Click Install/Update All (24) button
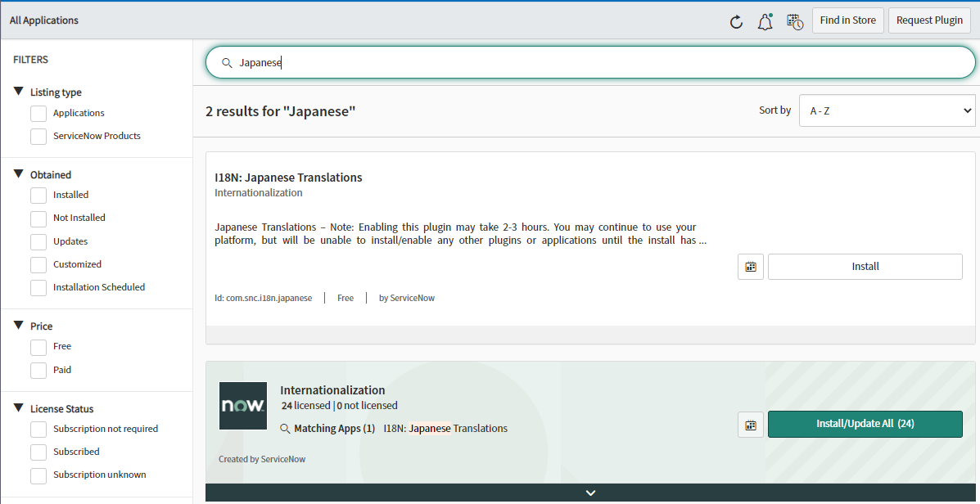980x504 pixels. [x=865, y=424]
